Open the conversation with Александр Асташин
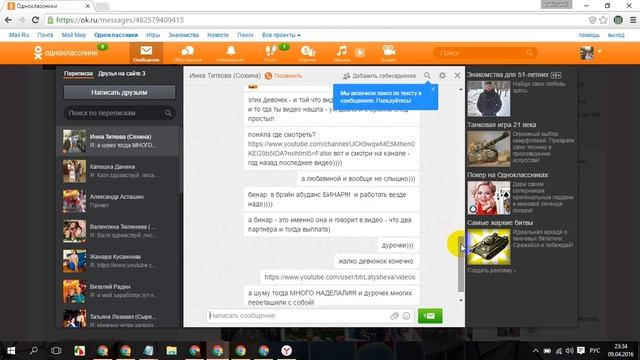This screenshot has height=360, width=640. (118, 201)
